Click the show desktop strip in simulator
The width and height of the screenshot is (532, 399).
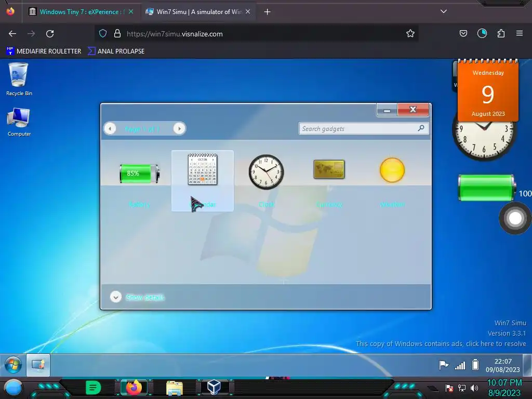(527, 365)
